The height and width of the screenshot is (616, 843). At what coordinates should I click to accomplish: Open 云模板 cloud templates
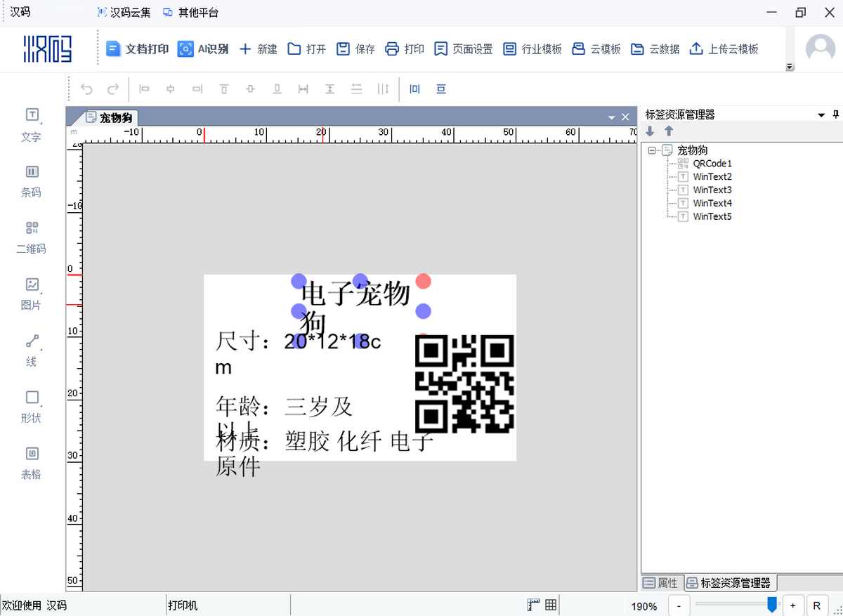coord(596,49)
